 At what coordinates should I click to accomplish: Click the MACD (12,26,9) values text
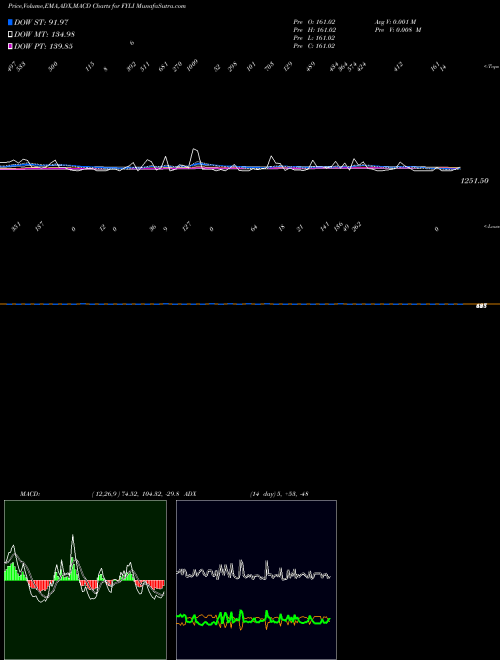137,494
